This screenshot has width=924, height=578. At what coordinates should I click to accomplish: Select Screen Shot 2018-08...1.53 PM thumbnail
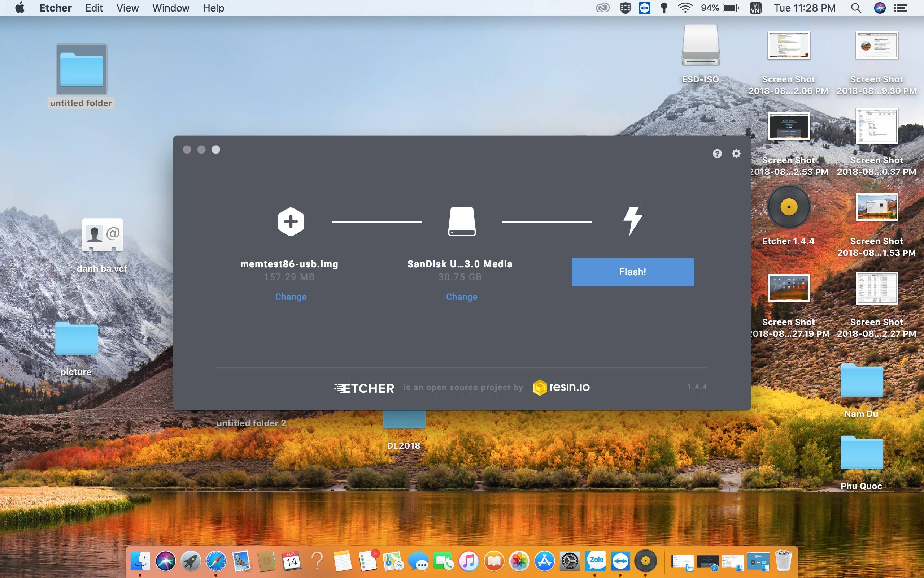(877, 207)
